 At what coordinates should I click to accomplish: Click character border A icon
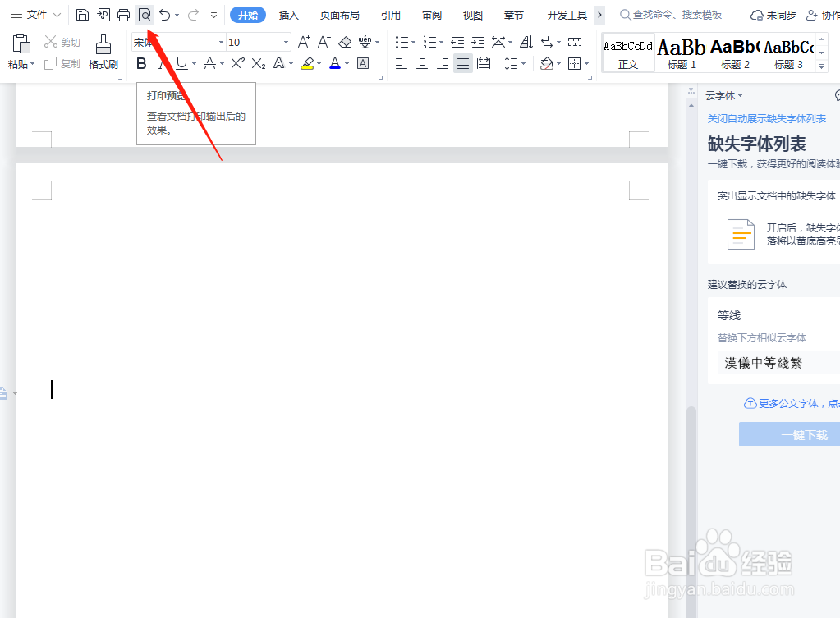363,64
